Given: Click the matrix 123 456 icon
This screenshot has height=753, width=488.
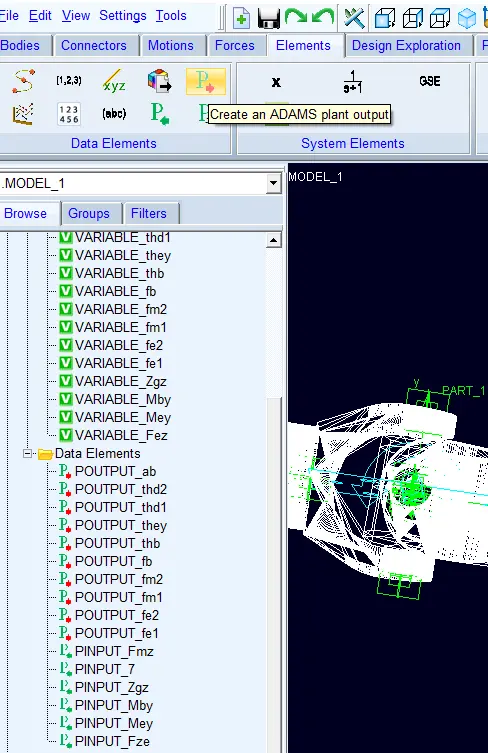Looking at the screenshot, I should 69,114.
